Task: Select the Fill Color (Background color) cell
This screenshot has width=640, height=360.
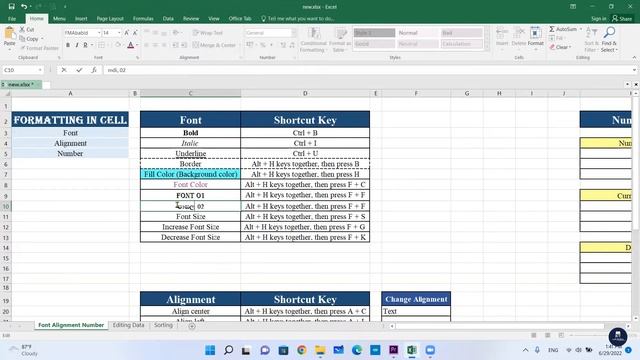Action: tap(190, 174)
